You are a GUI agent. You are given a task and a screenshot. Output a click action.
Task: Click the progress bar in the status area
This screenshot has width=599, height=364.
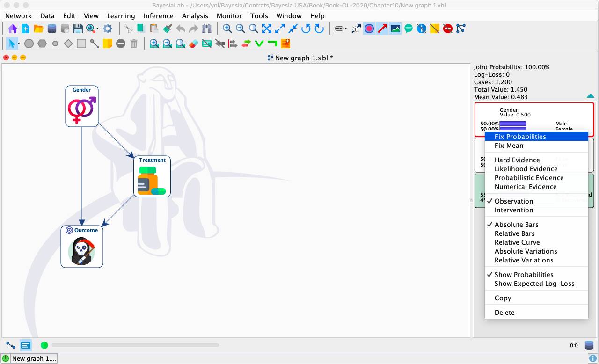click(135, 345)
